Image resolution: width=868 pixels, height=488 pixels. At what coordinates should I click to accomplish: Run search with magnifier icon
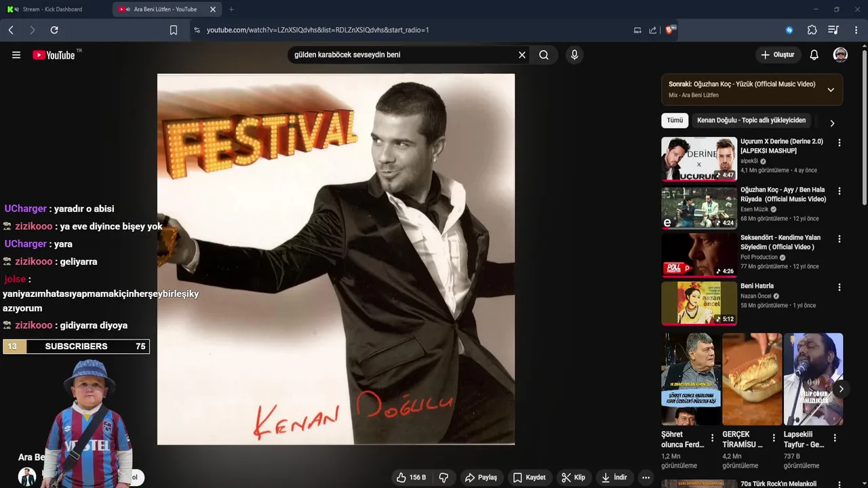point(544,55)
